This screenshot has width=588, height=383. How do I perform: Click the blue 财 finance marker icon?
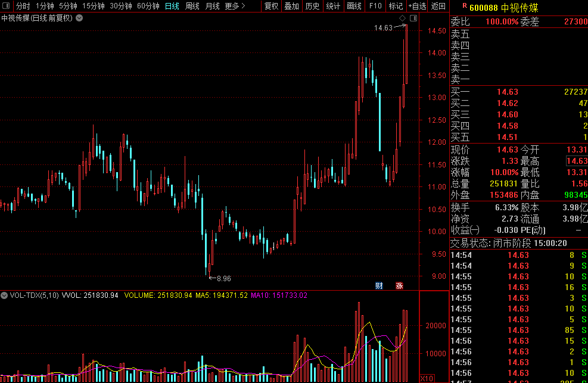click(379, 285)
